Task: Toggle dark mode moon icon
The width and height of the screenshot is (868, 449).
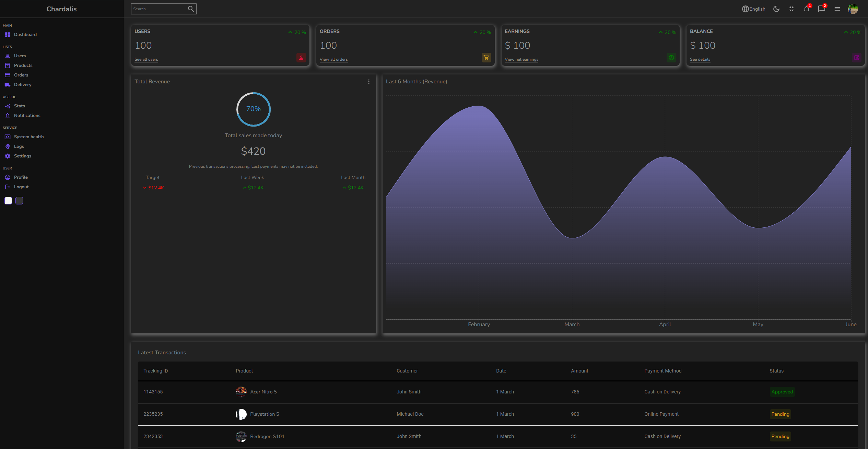Action: [x=776, y=9]
